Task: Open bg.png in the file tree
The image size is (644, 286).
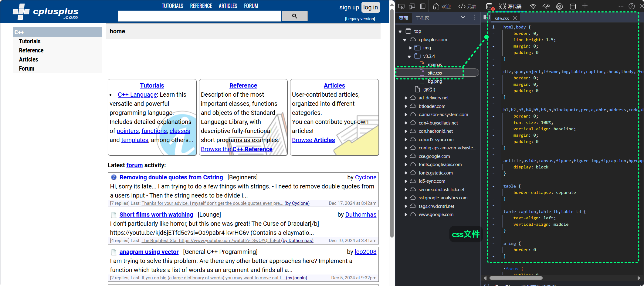Action: click(x=435, y=81)
